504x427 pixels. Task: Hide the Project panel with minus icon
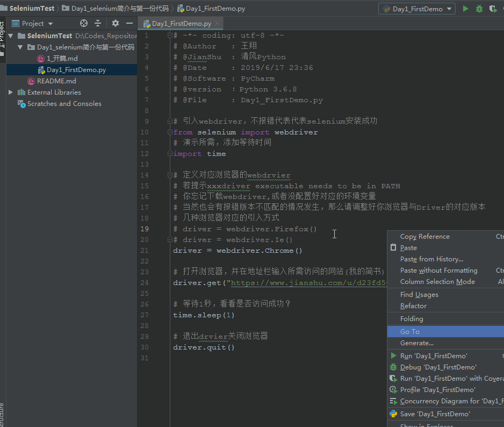click(x=129, y=23)
